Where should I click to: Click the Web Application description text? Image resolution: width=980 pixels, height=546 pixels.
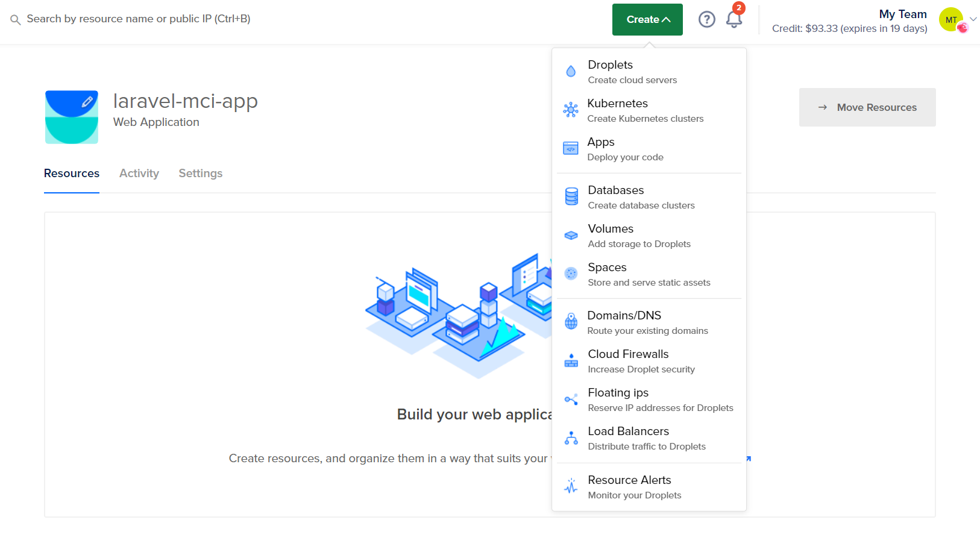(x=156, y=122)
